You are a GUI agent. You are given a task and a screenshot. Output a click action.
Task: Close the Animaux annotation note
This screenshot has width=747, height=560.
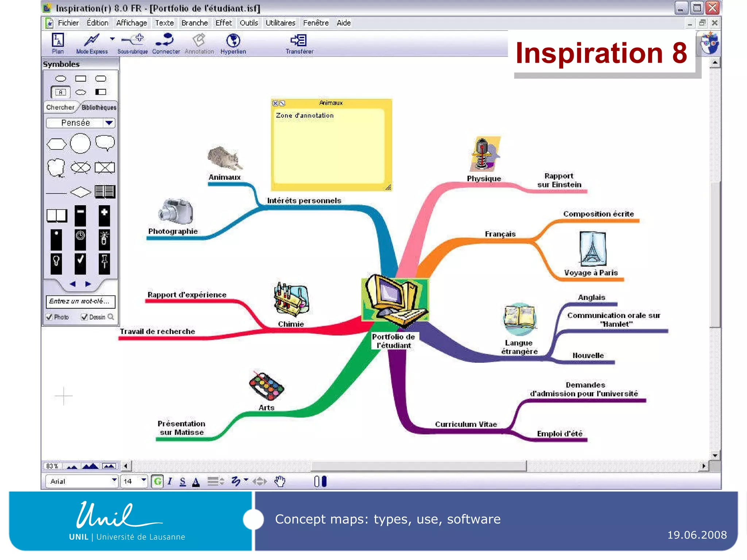click(275, 103)
